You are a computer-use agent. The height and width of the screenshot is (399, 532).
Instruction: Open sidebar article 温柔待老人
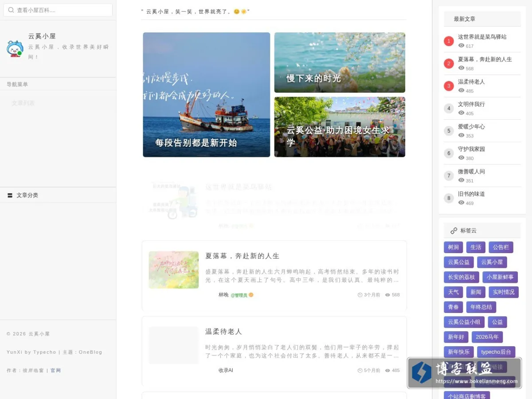pos(471,82)
